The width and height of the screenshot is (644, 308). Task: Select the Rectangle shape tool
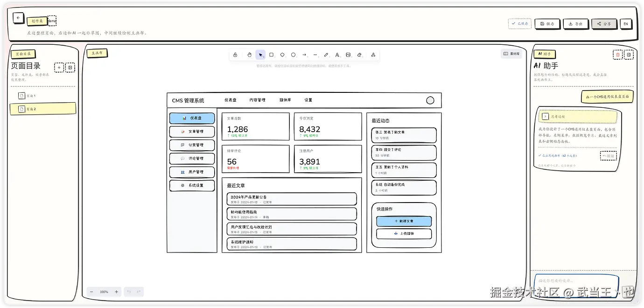point(271,55)
